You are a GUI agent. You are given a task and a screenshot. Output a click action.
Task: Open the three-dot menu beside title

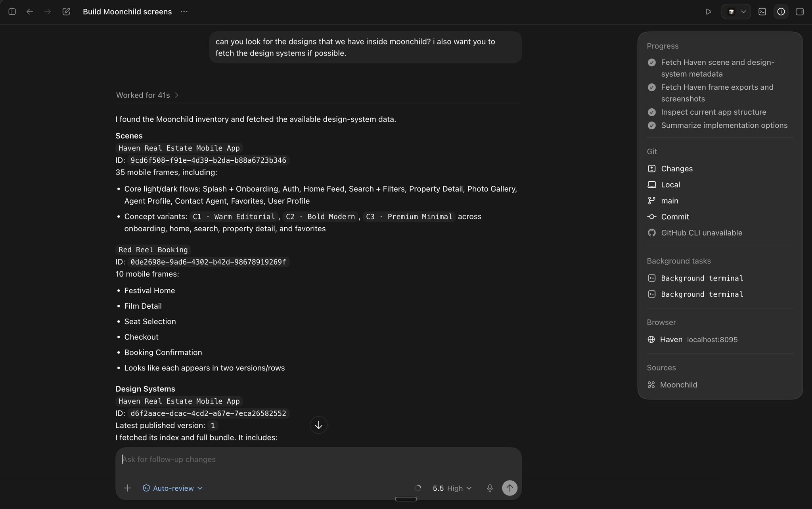click(x=184, y=12)
